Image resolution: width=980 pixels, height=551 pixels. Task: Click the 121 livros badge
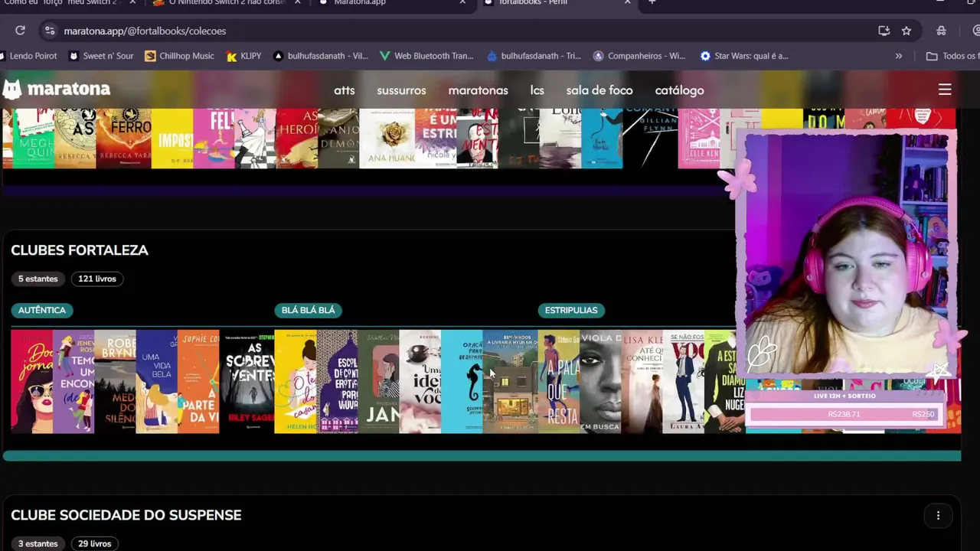[97, 279]
